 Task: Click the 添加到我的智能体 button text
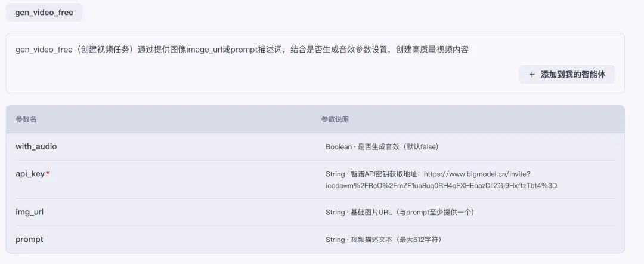(573, 75)
